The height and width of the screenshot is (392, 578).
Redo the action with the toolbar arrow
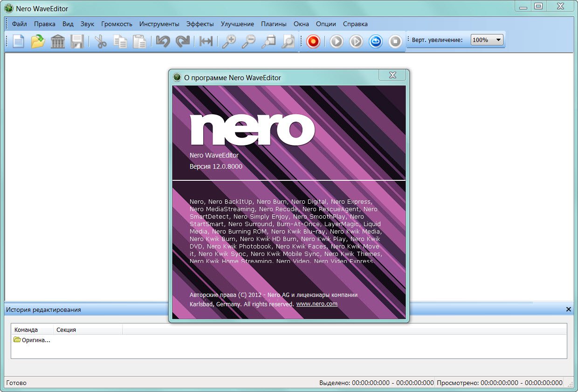pyautogui.click(x=183, y=41)
